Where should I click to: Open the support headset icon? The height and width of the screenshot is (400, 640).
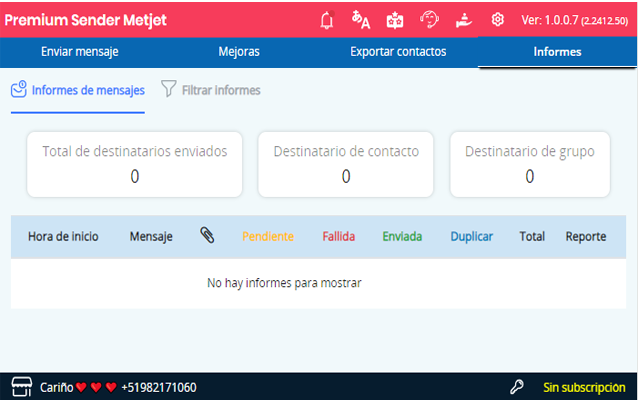(x=429, y=20)
